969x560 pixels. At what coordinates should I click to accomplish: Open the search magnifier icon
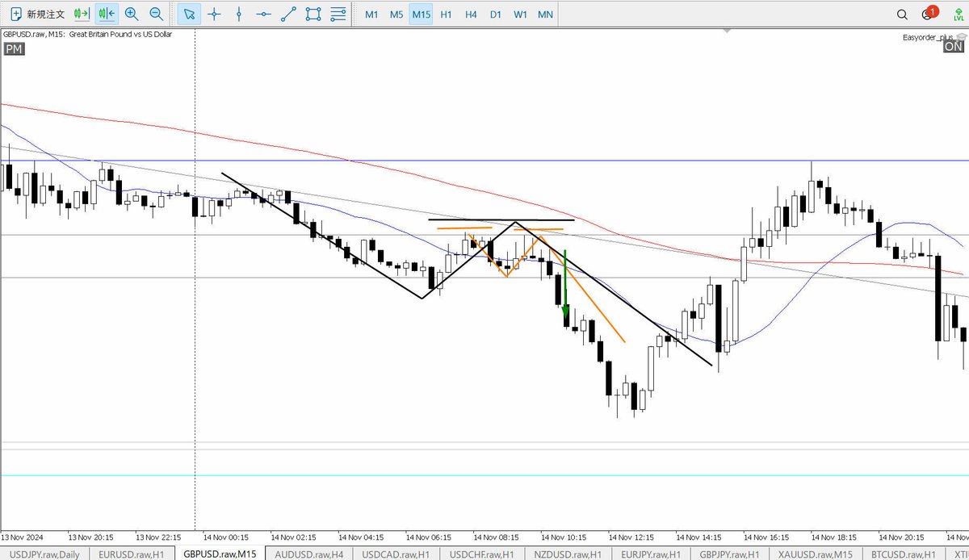click(903, 15)
